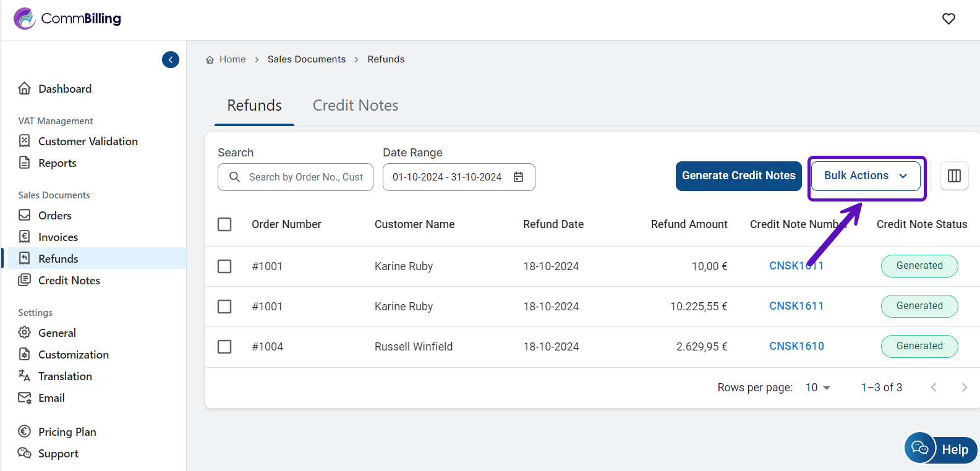Open the column settings icon
The width and height of the screenshot is (980, 471).
coord(954,176)
